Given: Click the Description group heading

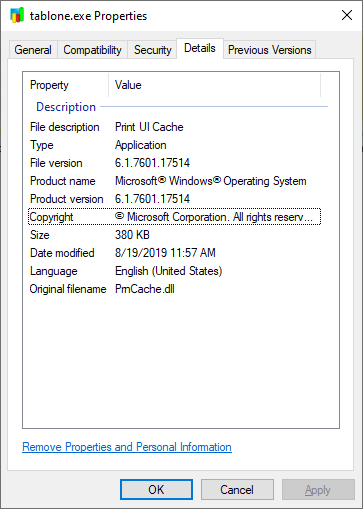Looking at the screenshot, I should [66, 107].
